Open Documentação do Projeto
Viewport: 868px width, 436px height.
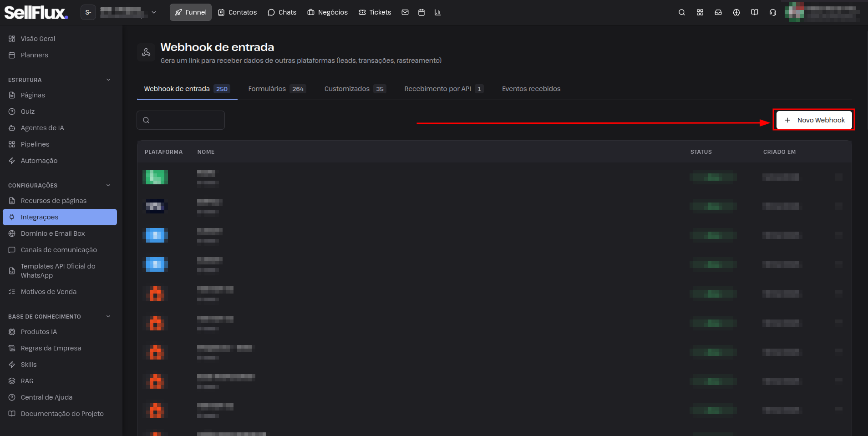pos(60,414)
